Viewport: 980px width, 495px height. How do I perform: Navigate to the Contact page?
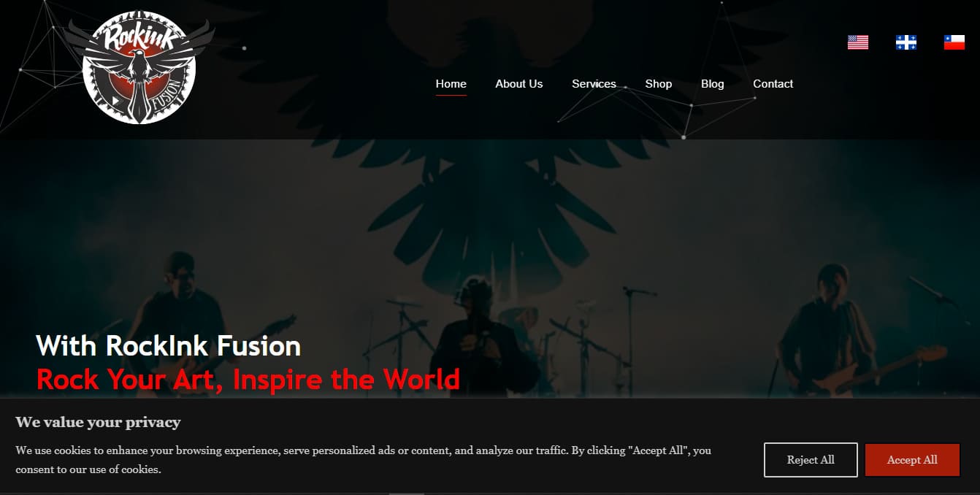[x=773, y=84]
